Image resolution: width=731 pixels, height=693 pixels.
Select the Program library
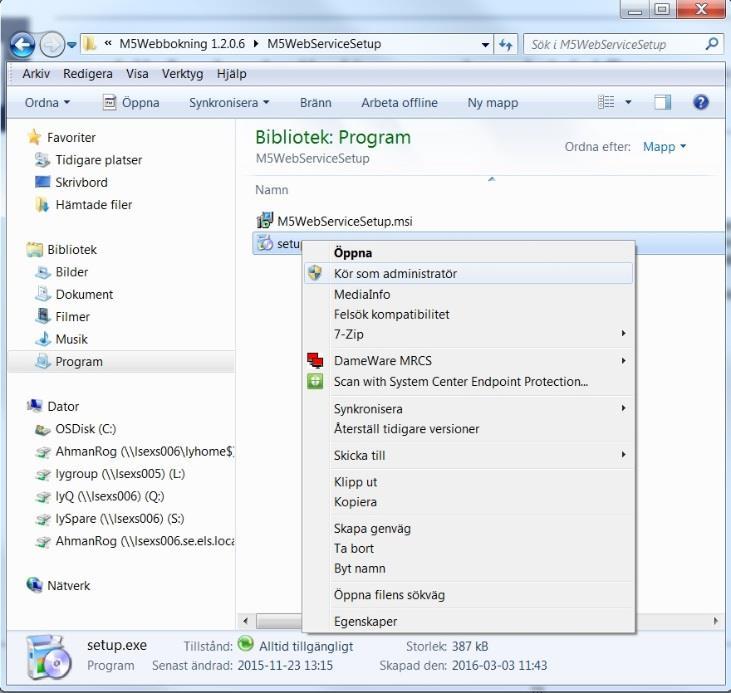79,361
